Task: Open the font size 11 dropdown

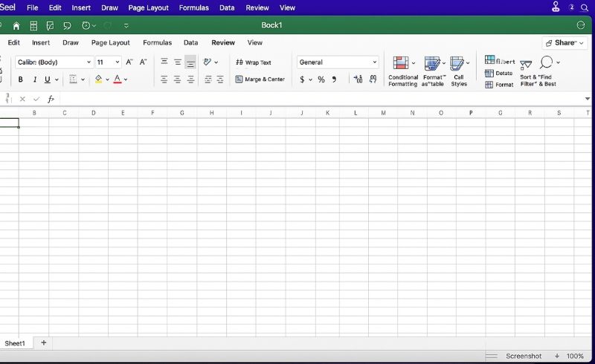Action: coord(108,62)
